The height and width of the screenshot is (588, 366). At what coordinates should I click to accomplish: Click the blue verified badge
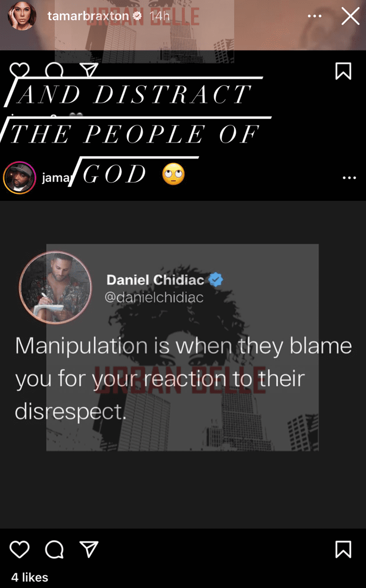[x=216, y=279]
